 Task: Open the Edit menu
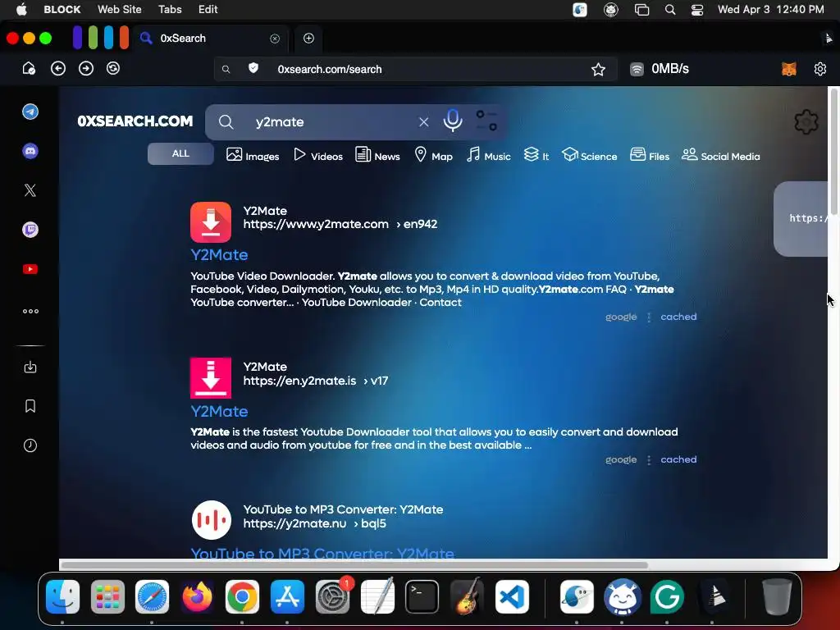(208, 9)
